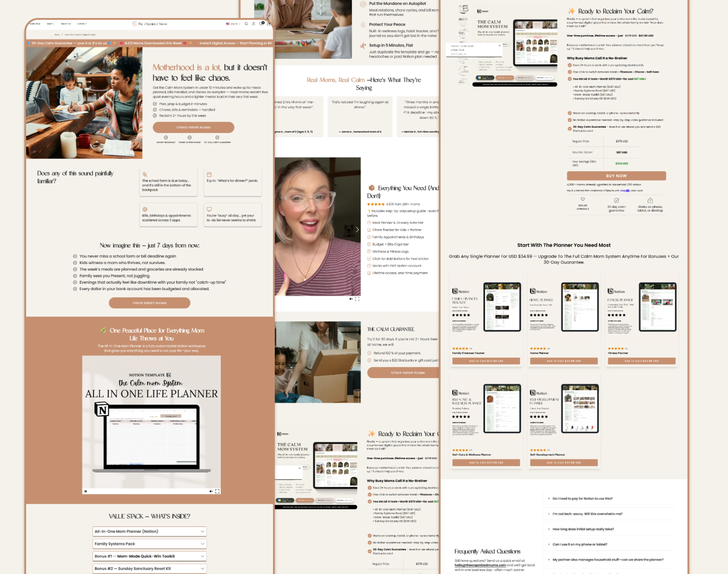Open the account profile icon in header

click(254, 24)
